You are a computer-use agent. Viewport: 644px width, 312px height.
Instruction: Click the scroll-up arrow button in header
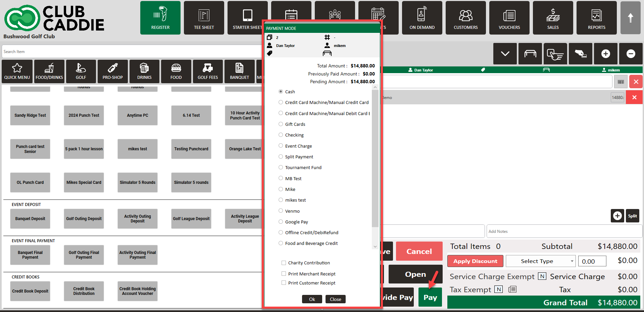(x=630, y=18)
